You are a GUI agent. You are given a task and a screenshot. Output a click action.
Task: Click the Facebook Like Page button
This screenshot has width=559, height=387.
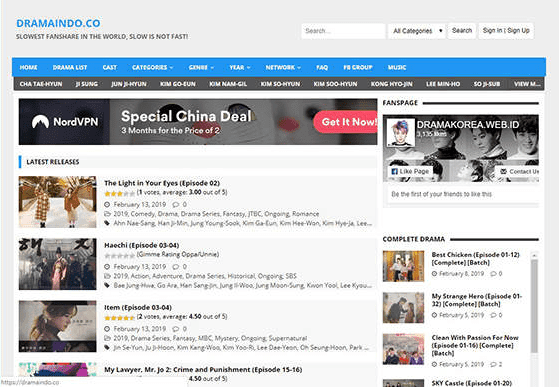point(410,171)
